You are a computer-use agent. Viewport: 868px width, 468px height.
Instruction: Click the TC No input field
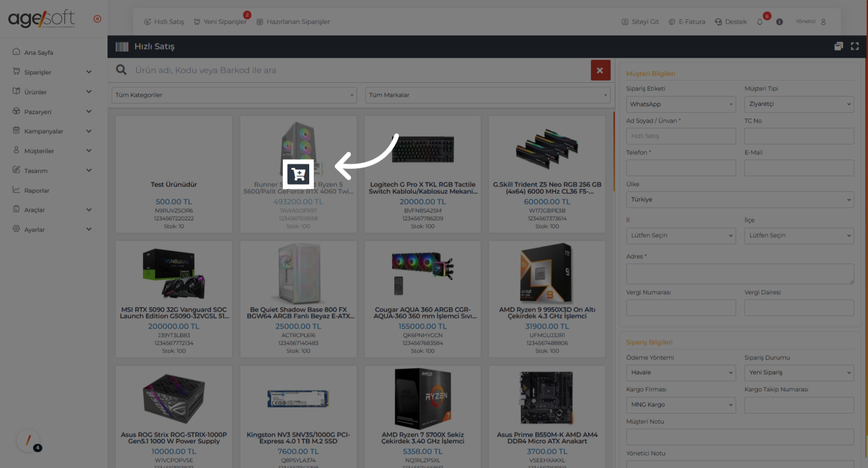point(799,136)
